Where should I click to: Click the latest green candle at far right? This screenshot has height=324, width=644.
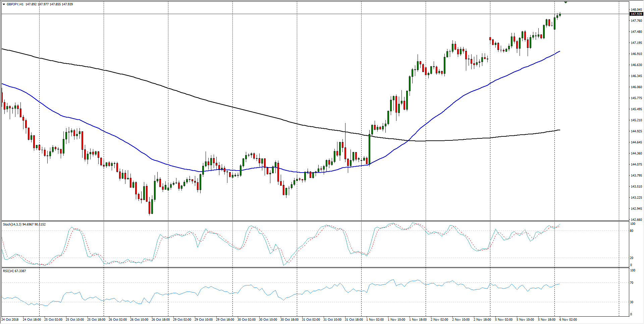click(x=560, y=14)
